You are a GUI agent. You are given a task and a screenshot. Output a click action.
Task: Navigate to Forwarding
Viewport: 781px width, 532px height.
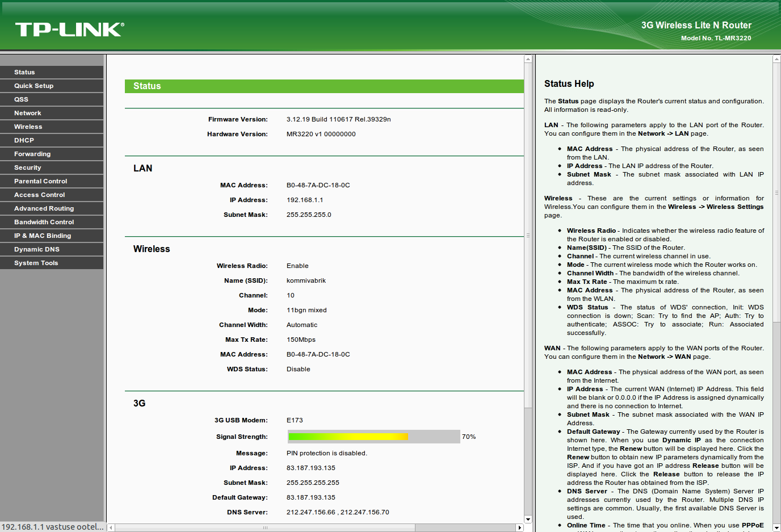click(52, 154)
